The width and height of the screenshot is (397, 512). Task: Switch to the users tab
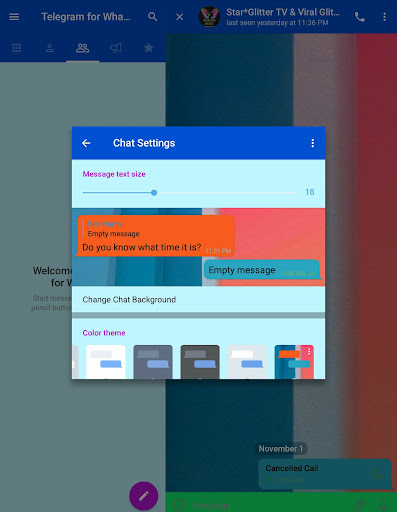(49, 48)
